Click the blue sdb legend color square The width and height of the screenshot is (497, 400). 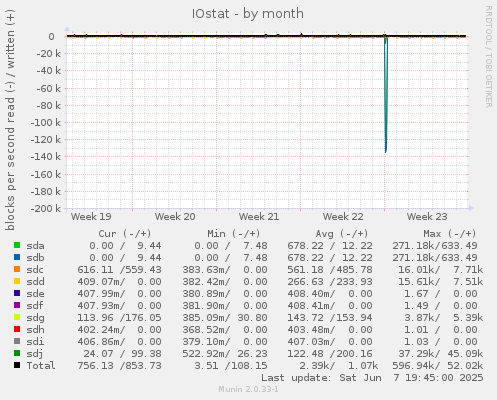pos(17,257)
